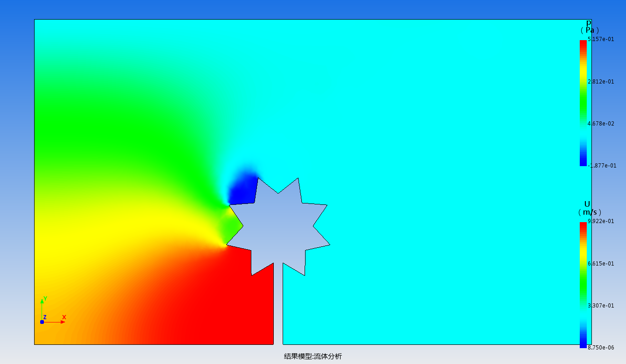
Task: Click the U (m/s) legend title
Action: point(589,208)
